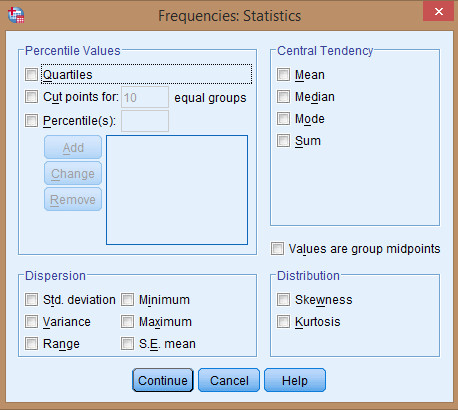Check the Kurtosis option
This screenshot has height=410, width=458.
(283, 322)
